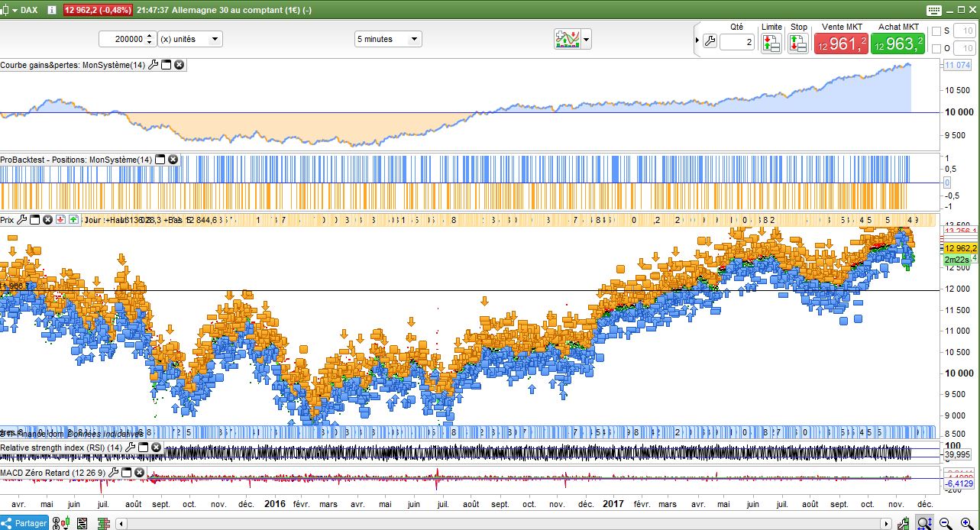Click the Partager share button
The height and width of the screenshot is (530, 980).
(x=24, y=523)
